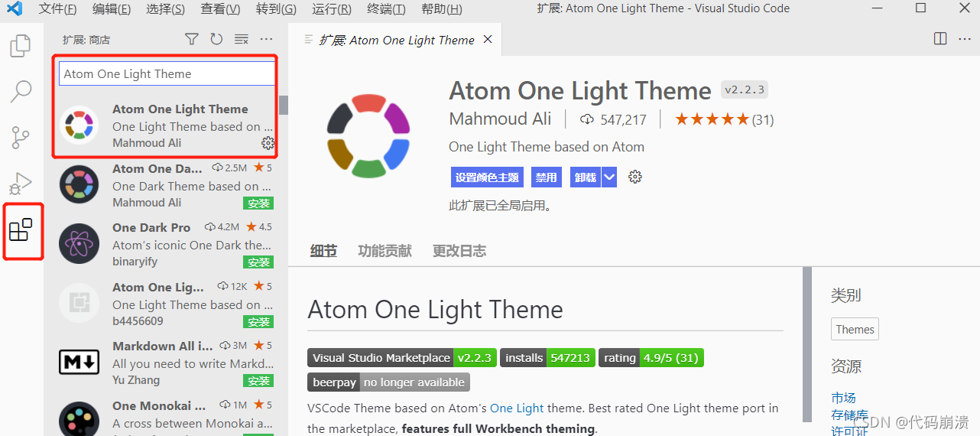Open the 查看(V) menu
980x436 pixels.
pos(220,9)
